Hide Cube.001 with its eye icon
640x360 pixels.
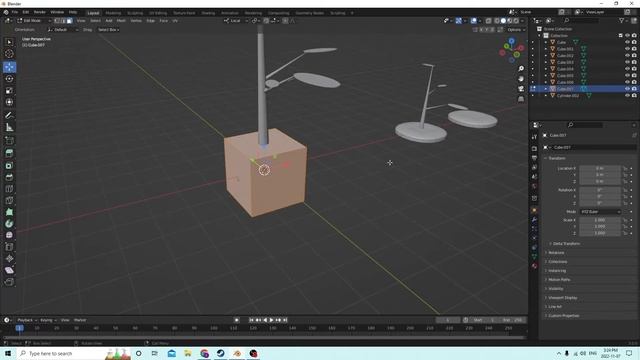coord(627,49)
